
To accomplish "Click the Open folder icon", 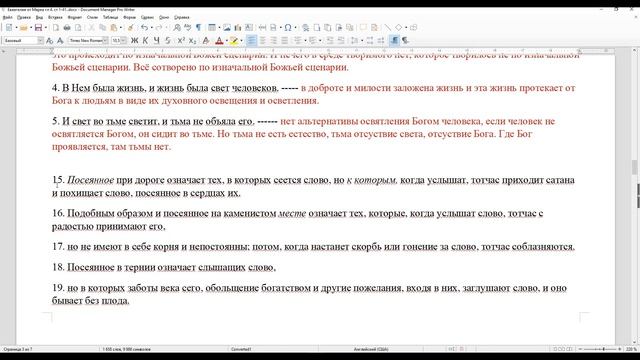I will point(24,28).
